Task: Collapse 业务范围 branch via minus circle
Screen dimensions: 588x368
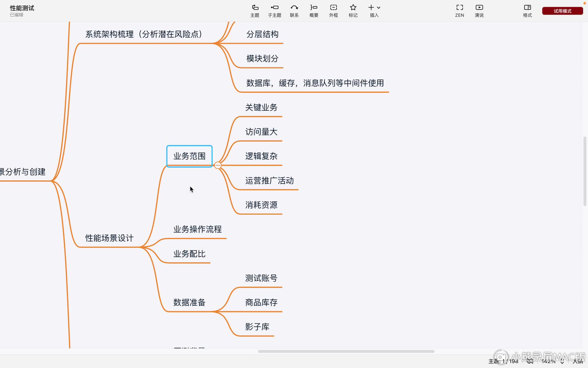Action: (218, 166)
